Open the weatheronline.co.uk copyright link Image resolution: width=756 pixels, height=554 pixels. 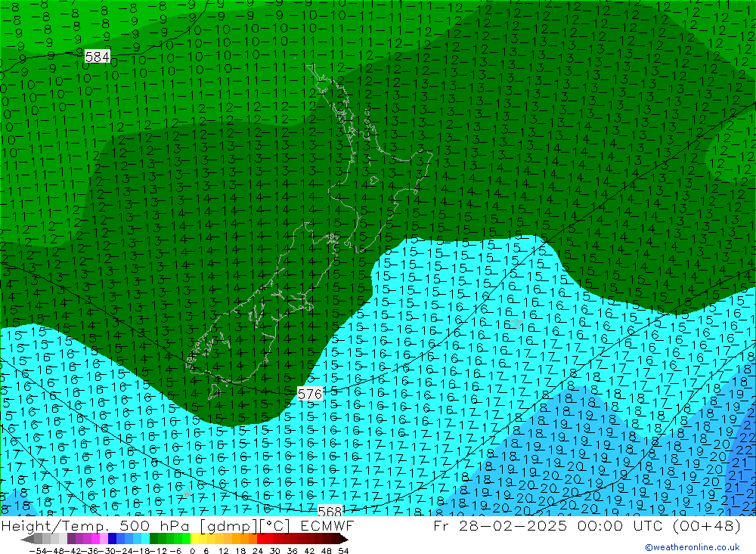692,546
